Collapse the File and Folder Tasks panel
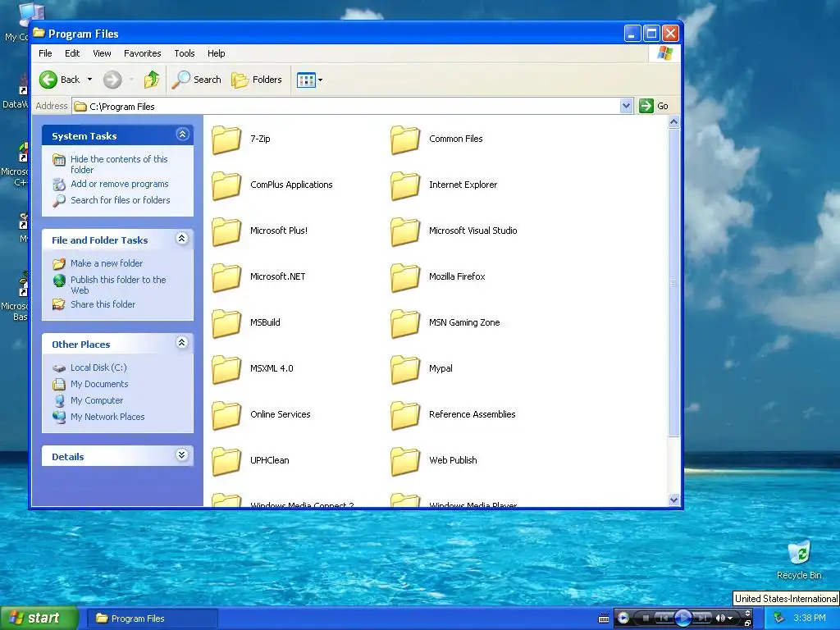Screen dimensions: 840x630 tap(182, 239)
